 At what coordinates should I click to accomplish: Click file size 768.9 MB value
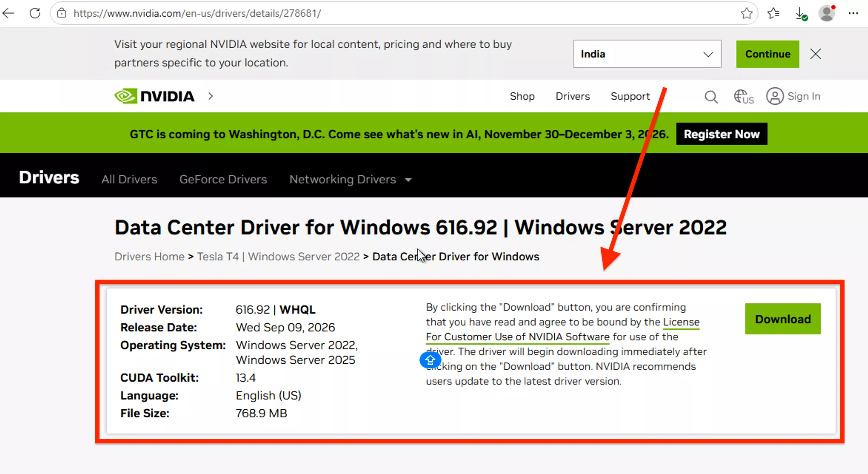coord(261,413)
